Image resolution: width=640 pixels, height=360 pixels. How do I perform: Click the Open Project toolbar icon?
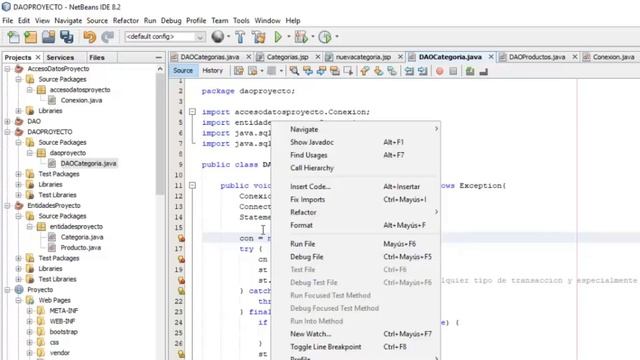coord(48,37)
